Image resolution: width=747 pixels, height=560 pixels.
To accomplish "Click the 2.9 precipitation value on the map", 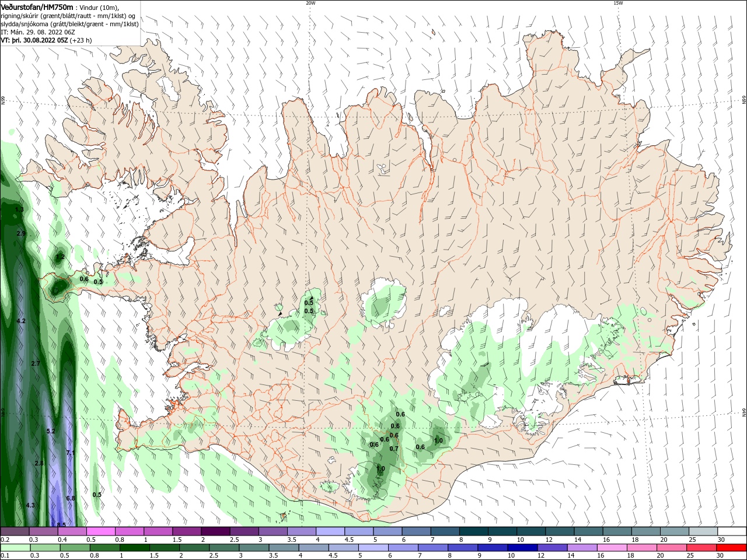I will pyautogui.click(x=21, y=233).
